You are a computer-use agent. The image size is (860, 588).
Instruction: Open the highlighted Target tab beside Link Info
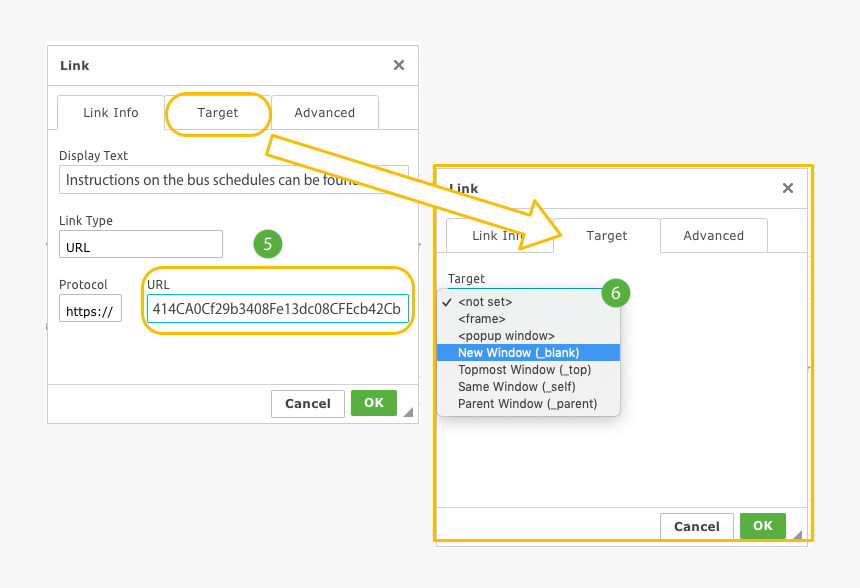click(218, 113)
